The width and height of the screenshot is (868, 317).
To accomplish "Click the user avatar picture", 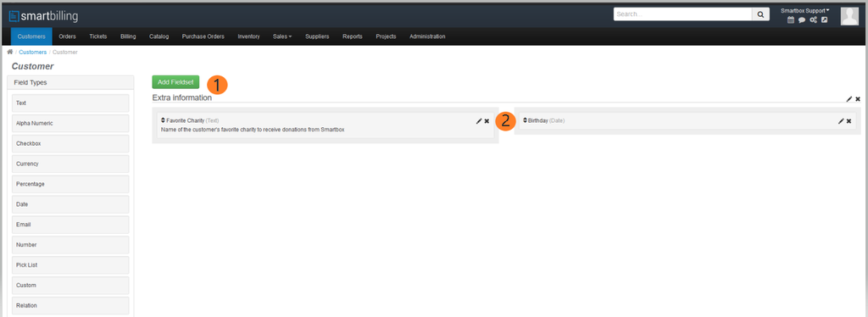I will [849, 16].
